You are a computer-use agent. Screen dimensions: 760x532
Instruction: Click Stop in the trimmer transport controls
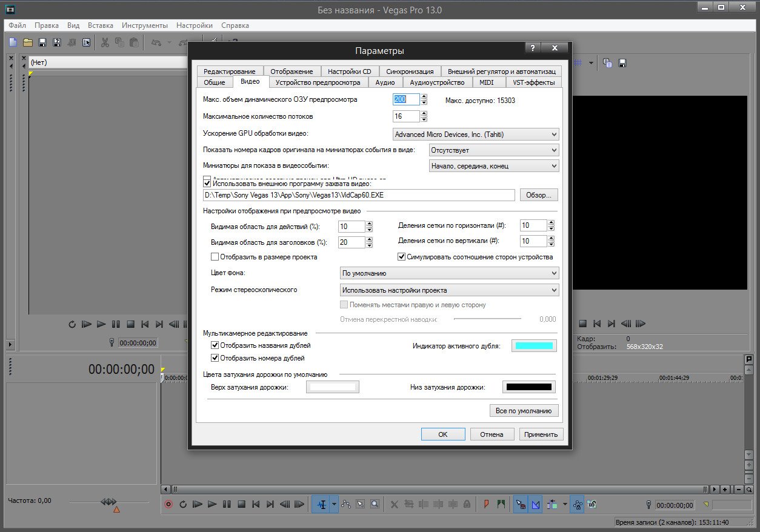tap(130, 324)
